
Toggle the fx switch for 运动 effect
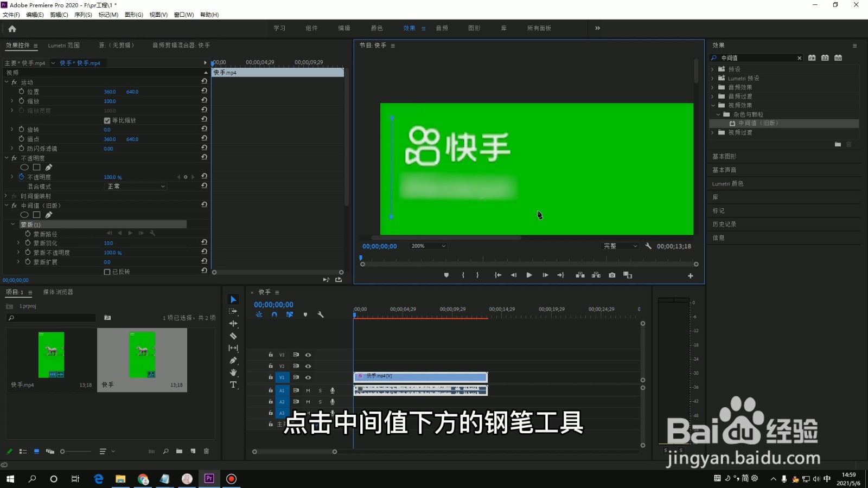click(14, 82)
